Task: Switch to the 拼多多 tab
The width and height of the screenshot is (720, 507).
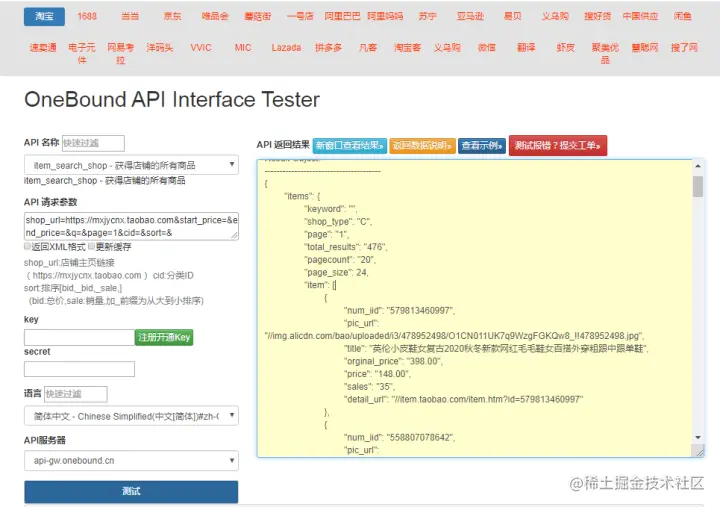Action: point(328,48)
